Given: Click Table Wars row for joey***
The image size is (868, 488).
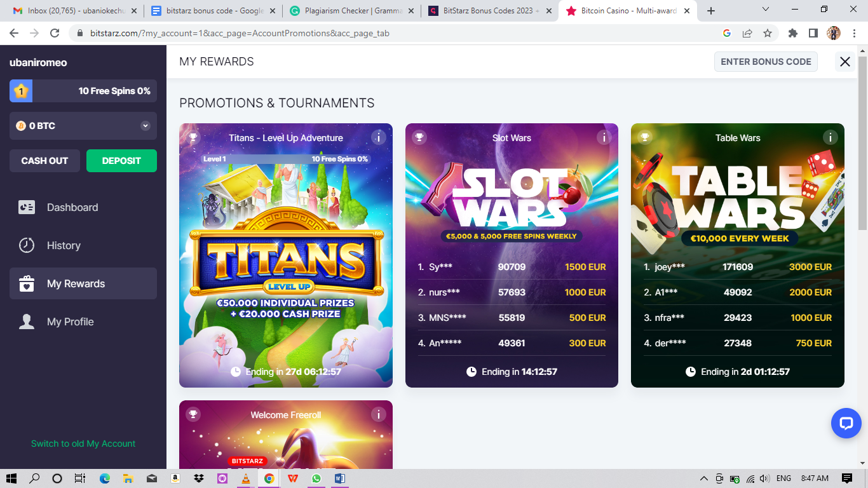Looking at the screenshot, I should coord(738,267).
